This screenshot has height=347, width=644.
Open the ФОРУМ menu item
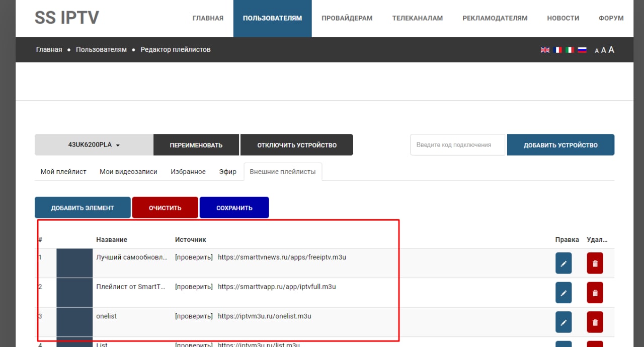(611, 18)
